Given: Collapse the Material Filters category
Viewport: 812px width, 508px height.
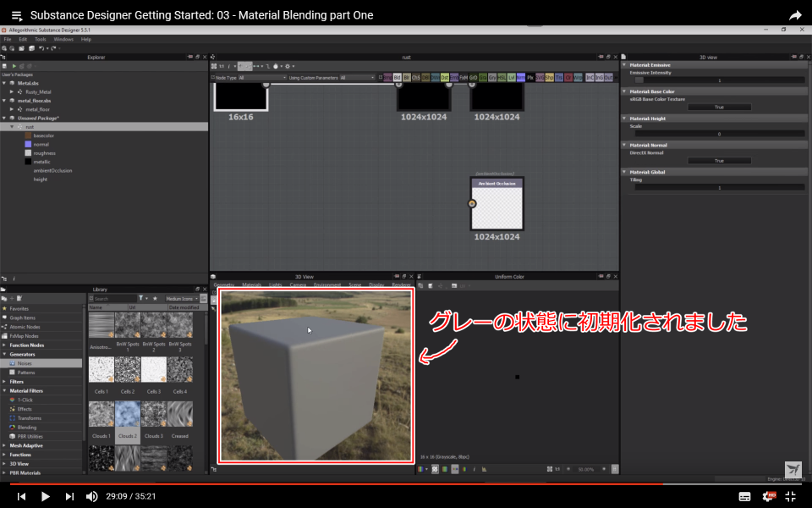Looking at the screenshot, I should 5,391.
